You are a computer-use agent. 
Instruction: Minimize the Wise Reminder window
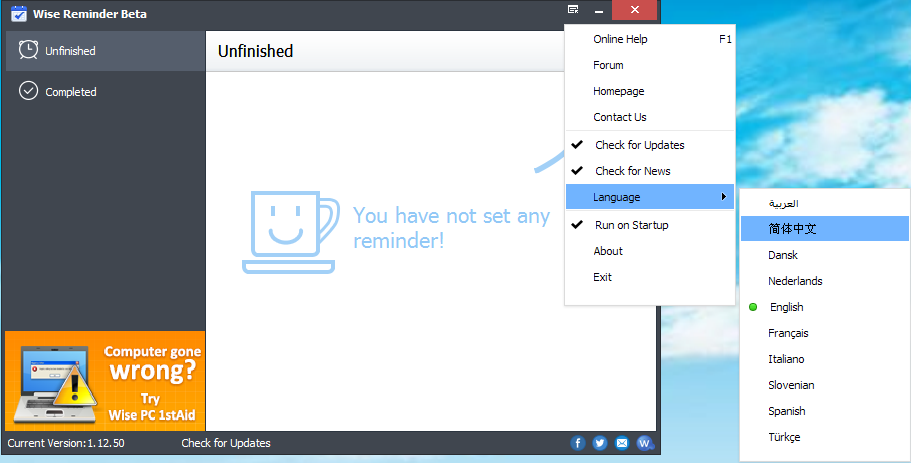click(598, 10)
